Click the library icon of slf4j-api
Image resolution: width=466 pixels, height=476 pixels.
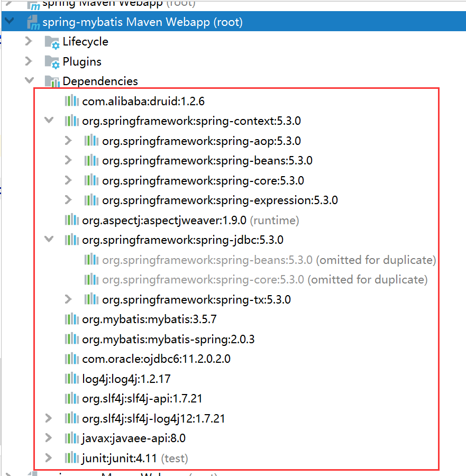pos(72,398)
